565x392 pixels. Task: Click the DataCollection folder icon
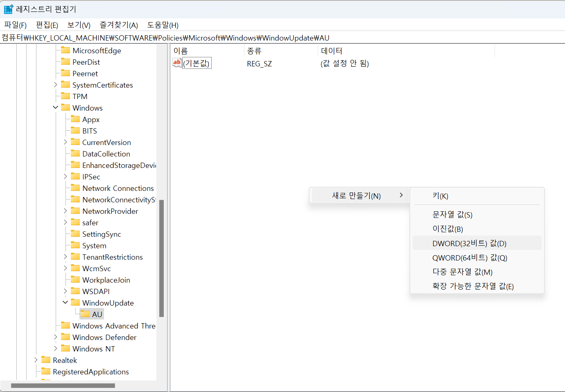pyautogui.click(x=75, y=153)
